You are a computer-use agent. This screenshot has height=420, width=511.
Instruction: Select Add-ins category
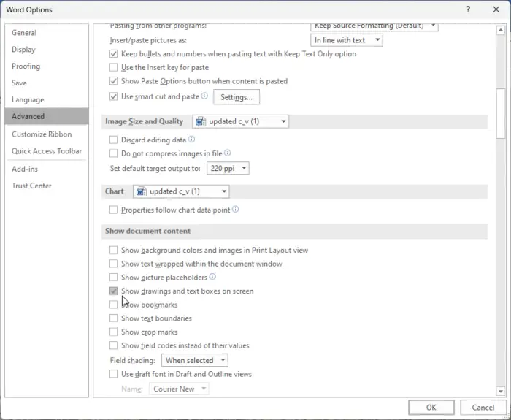[47, 169]
